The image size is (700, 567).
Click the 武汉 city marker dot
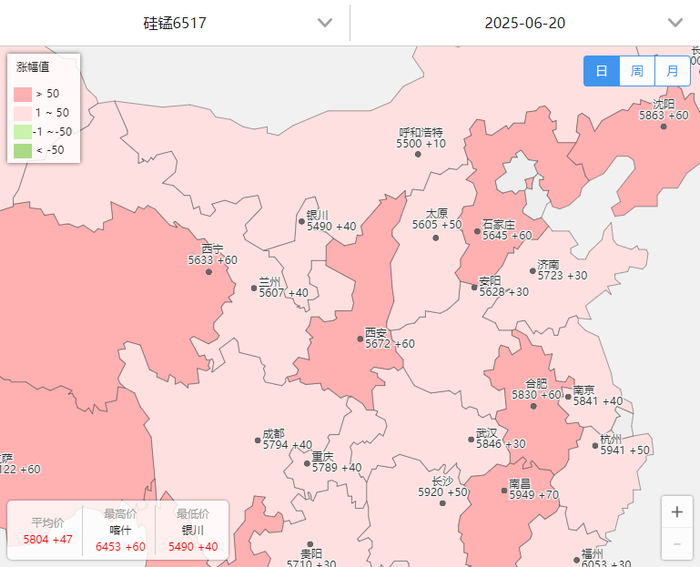point(471,439)
